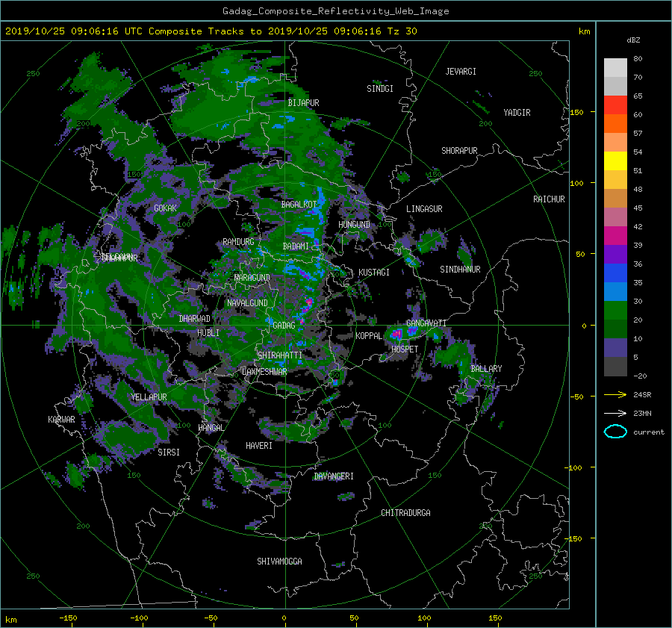Select the SINDHANUR city label
672x628 pixels.
click(460, 270)
